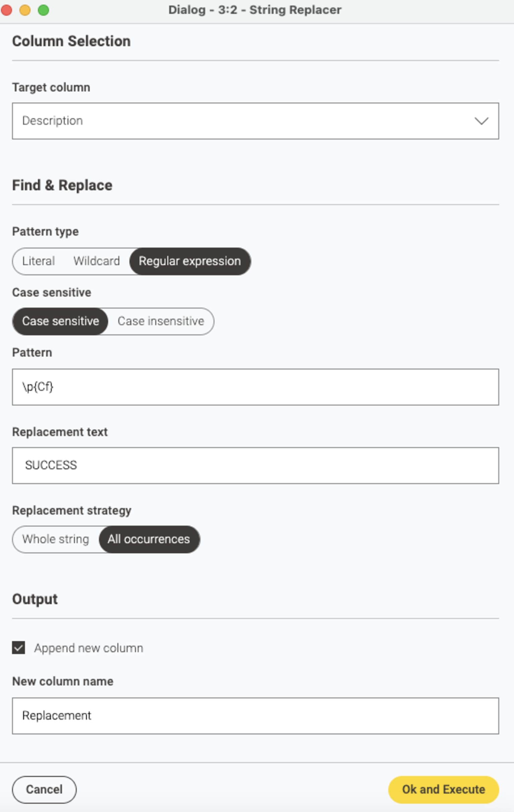Choose Regular expression pattern type

click(190, 261)
